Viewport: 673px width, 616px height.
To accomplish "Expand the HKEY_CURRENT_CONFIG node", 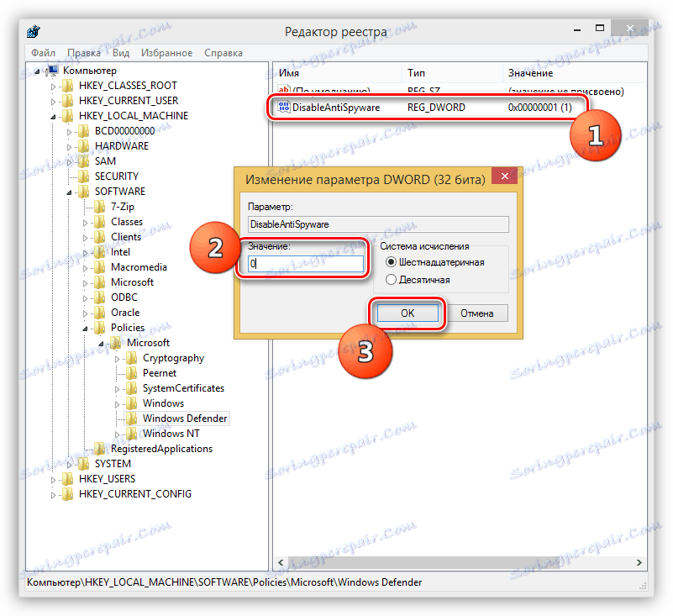I will (53, 495).
